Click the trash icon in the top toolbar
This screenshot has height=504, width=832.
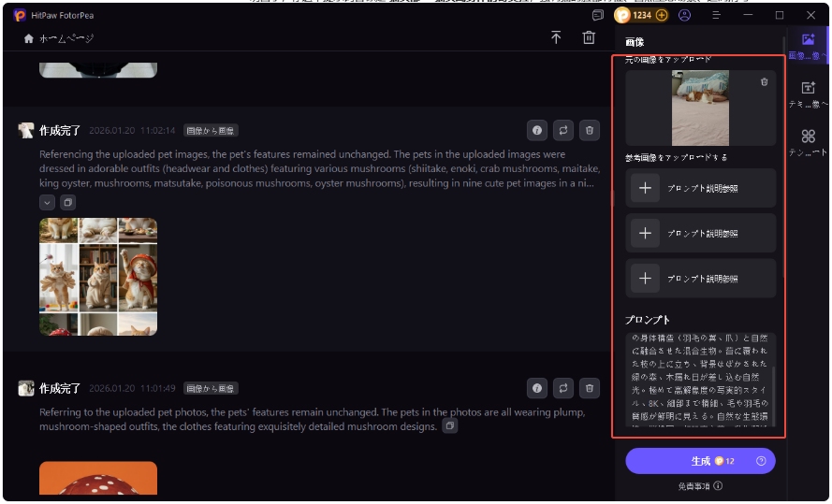[589, 37]
